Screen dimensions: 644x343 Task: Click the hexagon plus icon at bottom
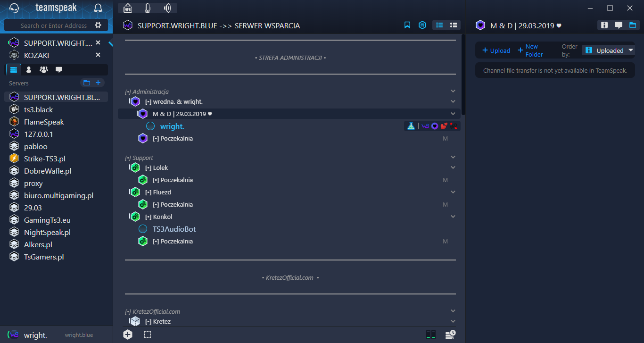(128, 335)
